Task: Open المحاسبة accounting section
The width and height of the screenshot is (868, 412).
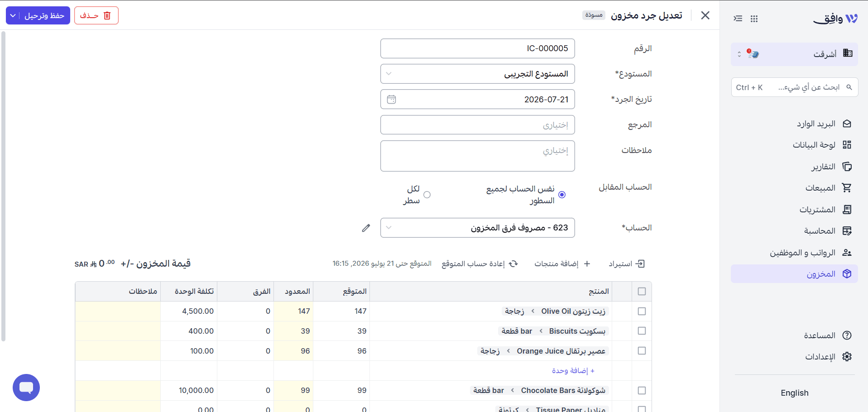Action: [794, 231]
